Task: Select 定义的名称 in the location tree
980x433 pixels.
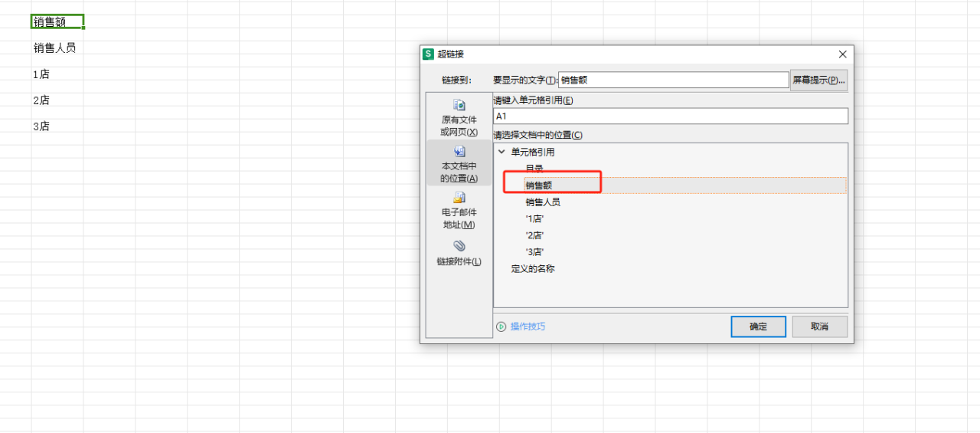Action: tap(533, 269)
